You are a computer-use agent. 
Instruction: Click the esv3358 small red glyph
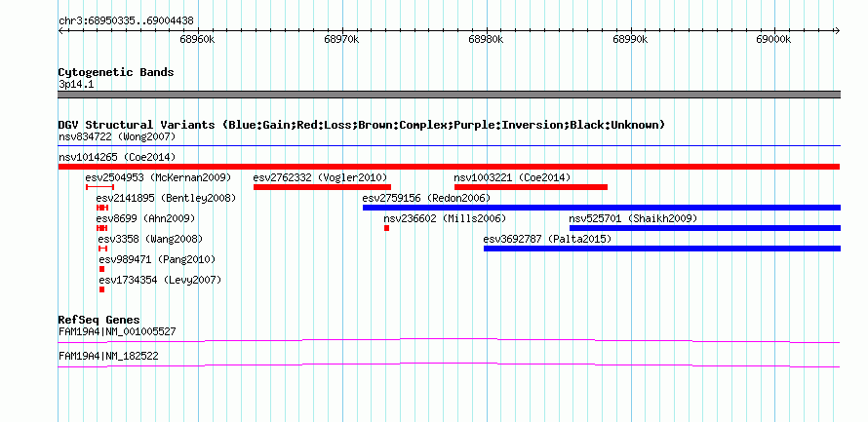click(103, 249)
